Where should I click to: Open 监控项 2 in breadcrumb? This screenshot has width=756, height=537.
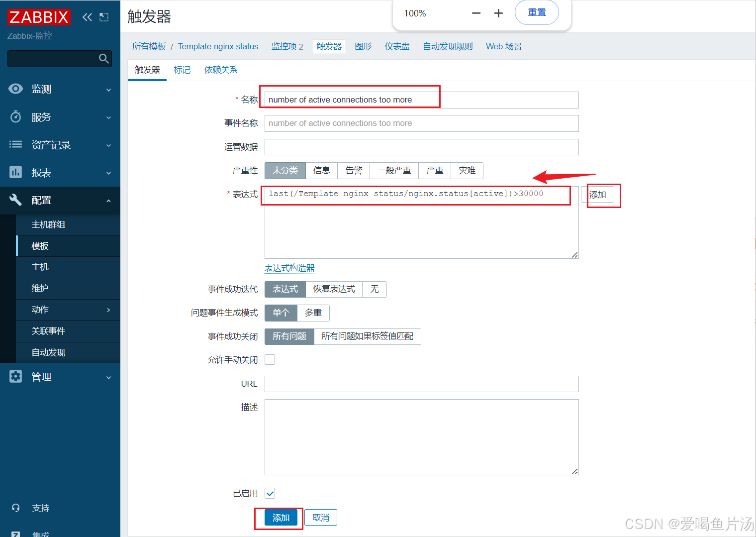[287, 46]
